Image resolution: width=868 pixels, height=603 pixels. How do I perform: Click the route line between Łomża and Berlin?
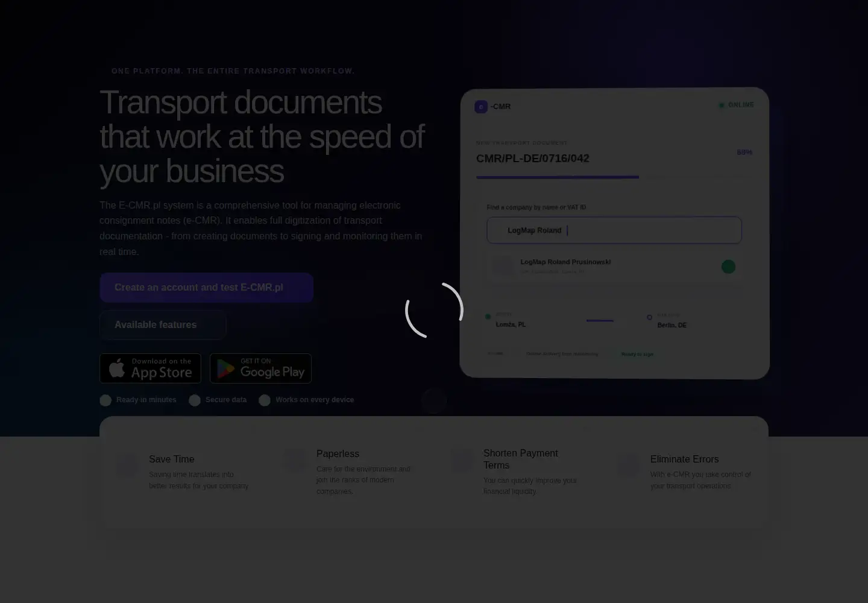pos(600,321)
